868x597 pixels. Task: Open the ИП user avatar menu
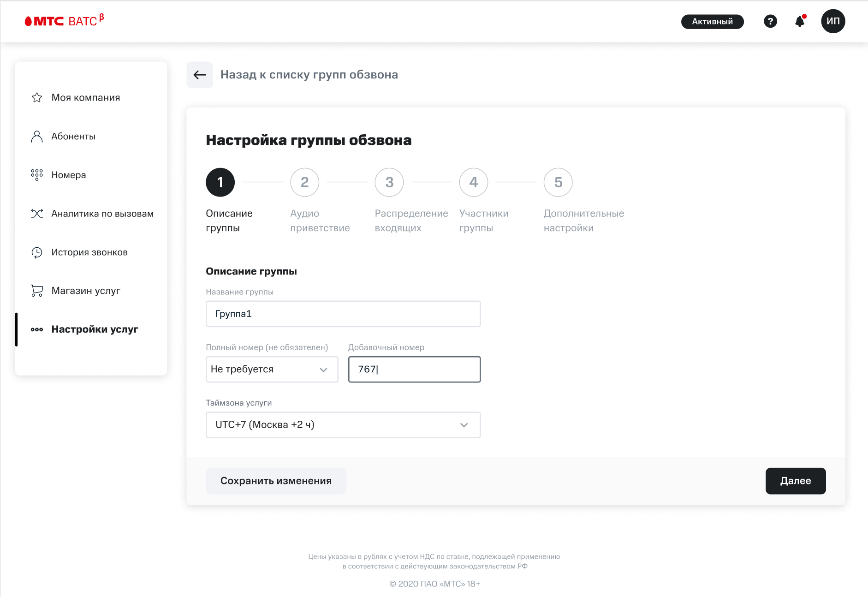[x=833, y=21]
